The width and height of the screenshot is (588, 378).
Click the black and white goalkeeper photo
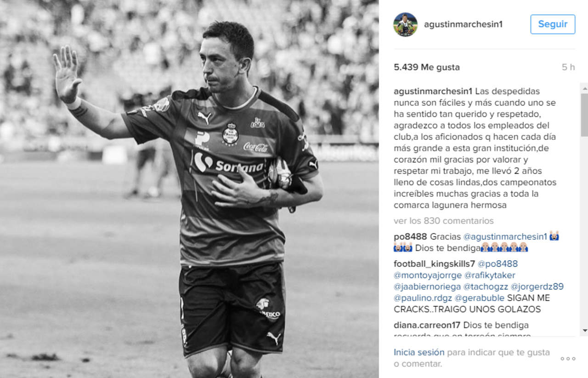(189, 189)
